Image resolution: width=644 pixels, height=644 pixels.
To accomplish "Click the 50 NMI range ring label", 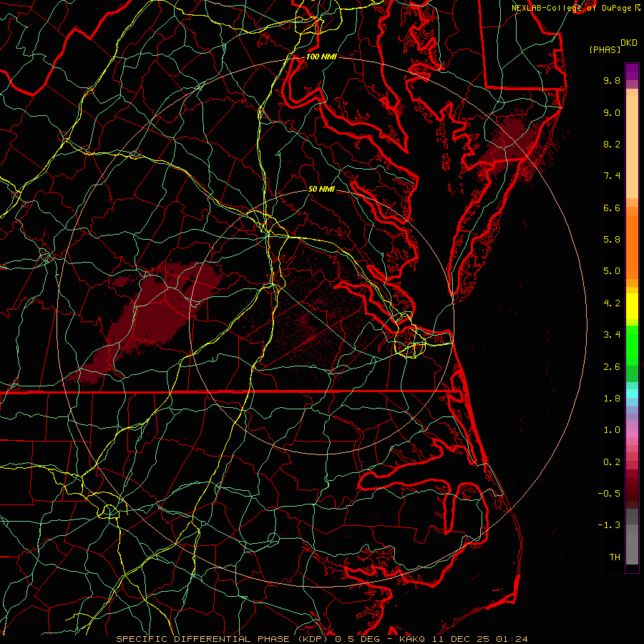I will [321, 189].
